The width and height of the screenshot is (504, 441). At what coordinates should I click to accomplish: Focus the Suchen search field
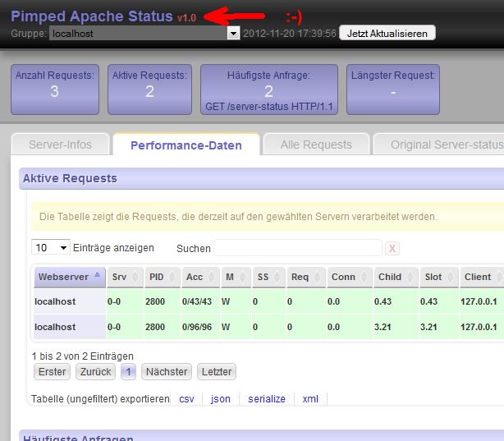[x=298, y=248]
